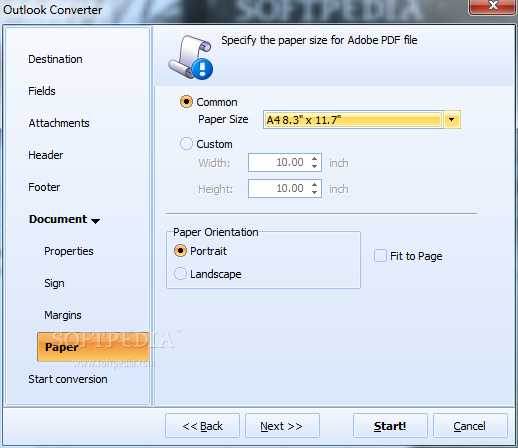Close the Outlook Converter window

tap(493, 6)
